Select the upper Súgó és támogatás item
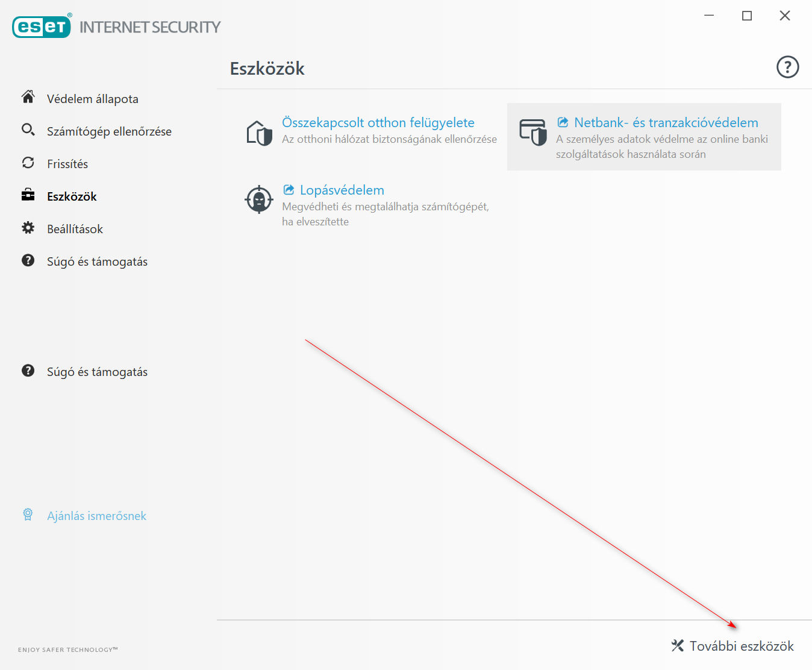Image resolution: width=812 pixels, height=670 pixels. tap(97, 261)
